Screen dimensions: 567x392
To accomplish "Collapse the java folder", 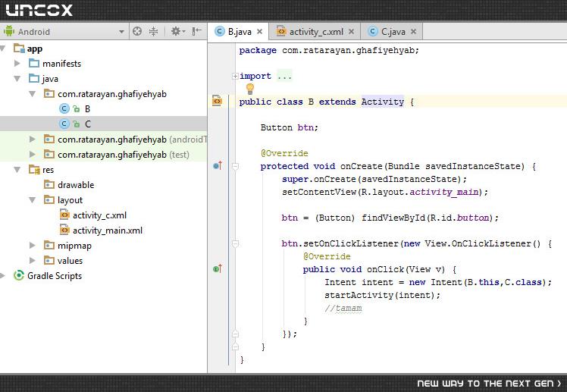I will click(17, 78).
